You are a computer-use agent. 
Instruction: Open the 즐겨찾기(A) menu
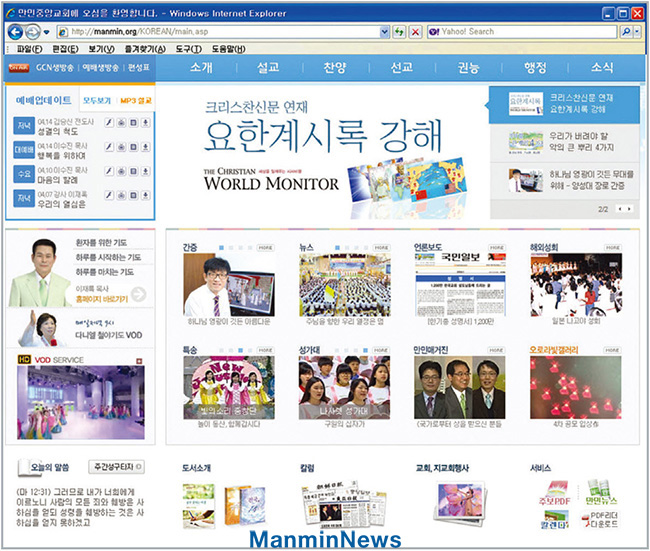(145, 49)
